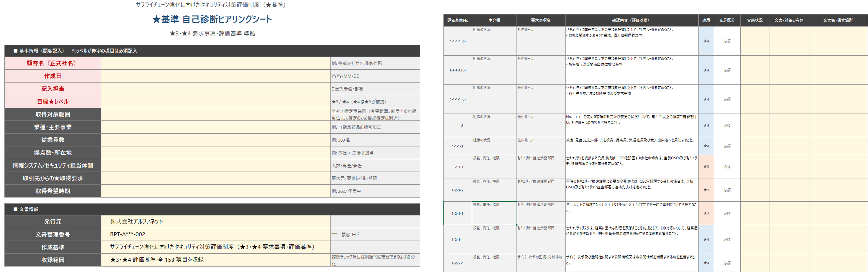
Task: Select the 業種・主要事業 entry cell
Action: pyautogui.click(x=216, y=127)
